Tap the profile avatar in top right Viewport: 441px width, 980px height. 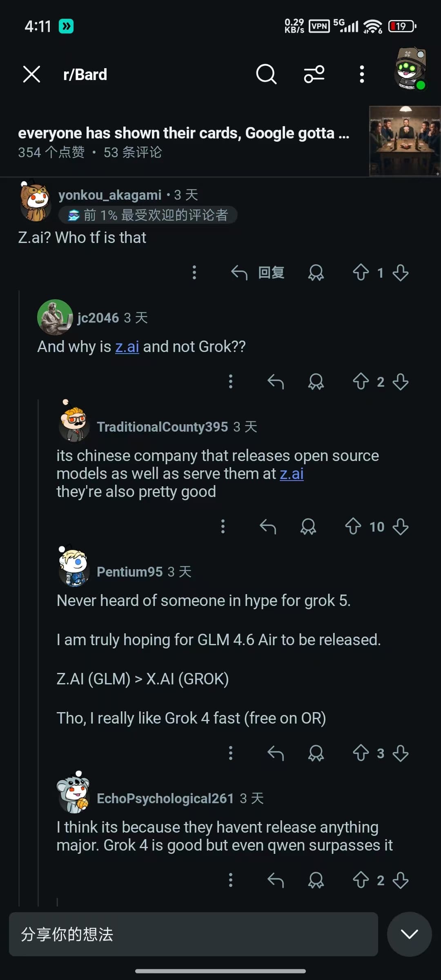point(410,69)
